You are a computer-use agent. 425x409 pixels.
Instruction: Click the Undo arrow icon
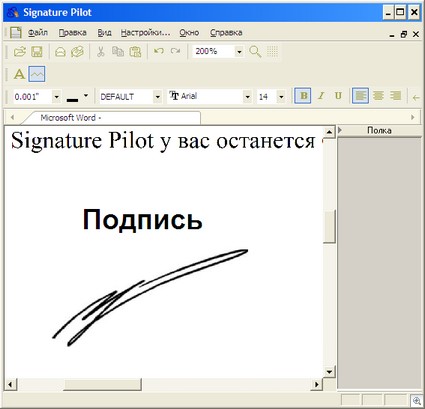(159, 51)
